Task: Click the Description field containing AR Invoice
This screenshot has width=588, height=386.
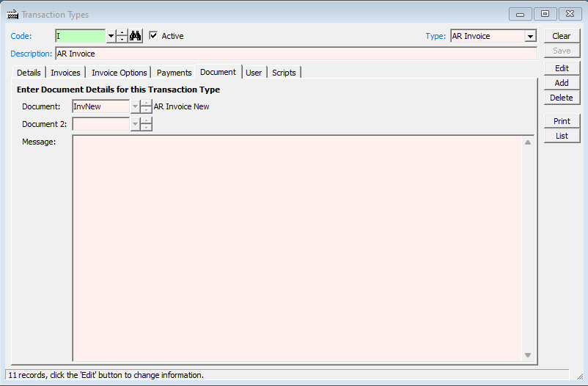Action: point(296,54)
